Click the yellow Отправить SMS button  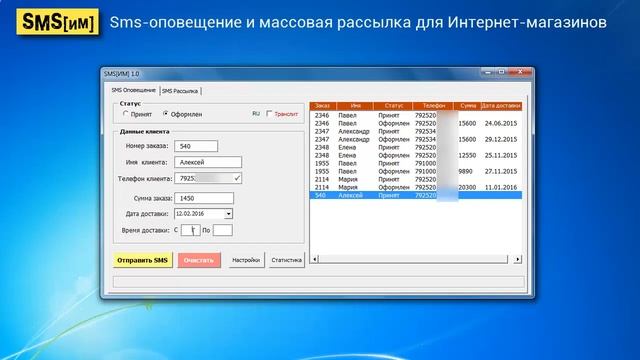(142, 260)
